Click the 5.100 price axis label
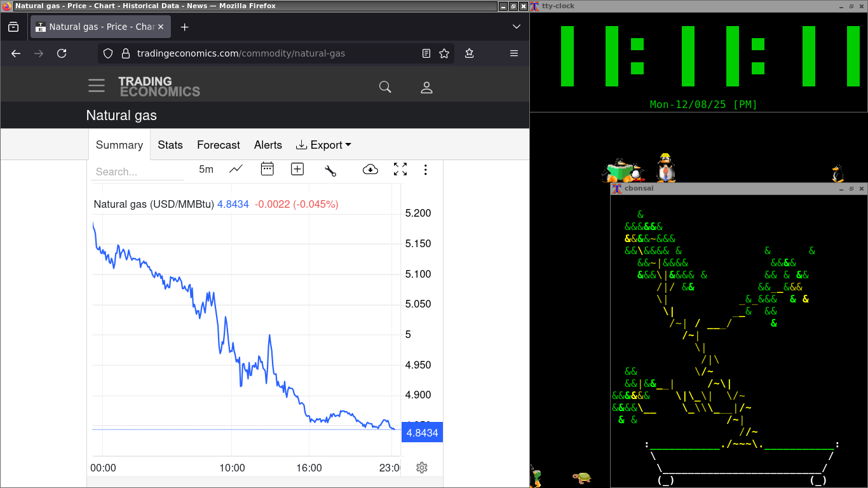Screen dimensions: 868x488 [418, 274]
